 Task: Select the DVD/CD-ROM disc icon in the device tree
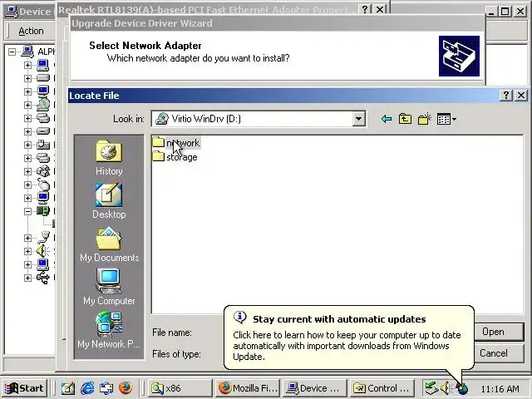[x=43, y=104]
